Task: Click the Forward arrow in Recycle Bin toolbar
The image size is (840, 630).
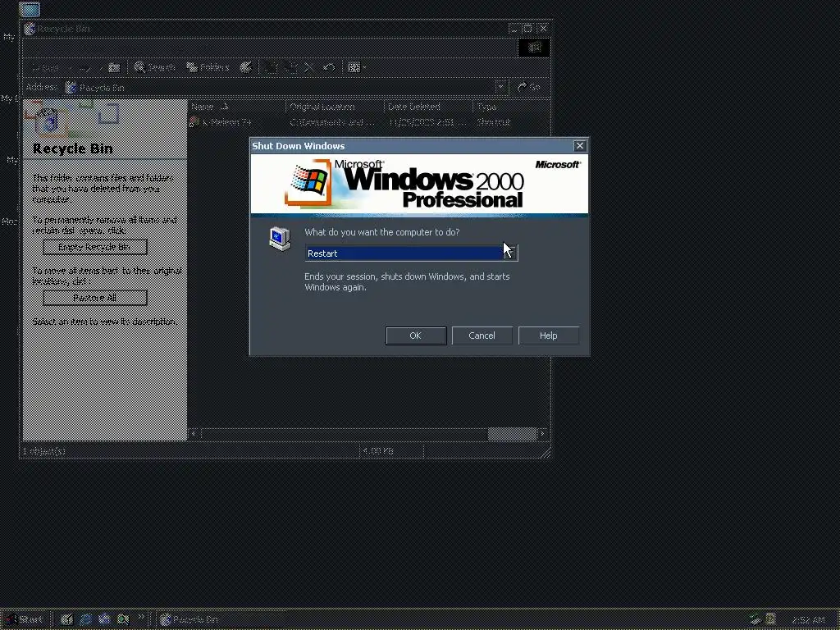Action: tap(84, 67)
